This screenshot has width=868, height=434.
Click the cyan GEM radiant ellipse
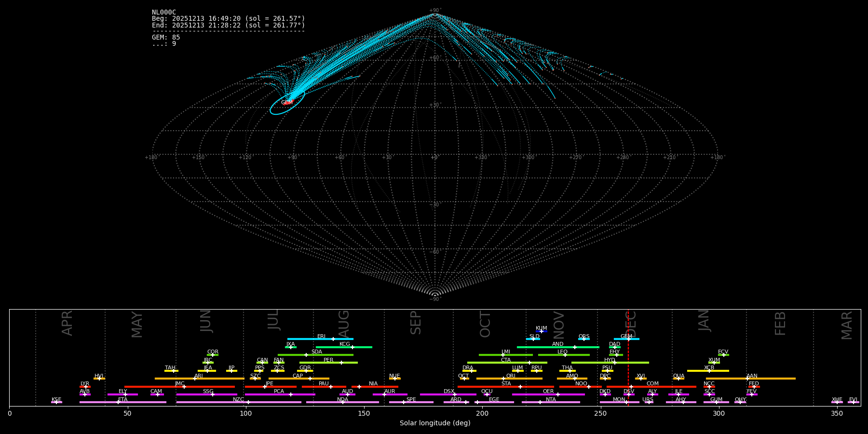pyautogui.click(x=287, y=102)
